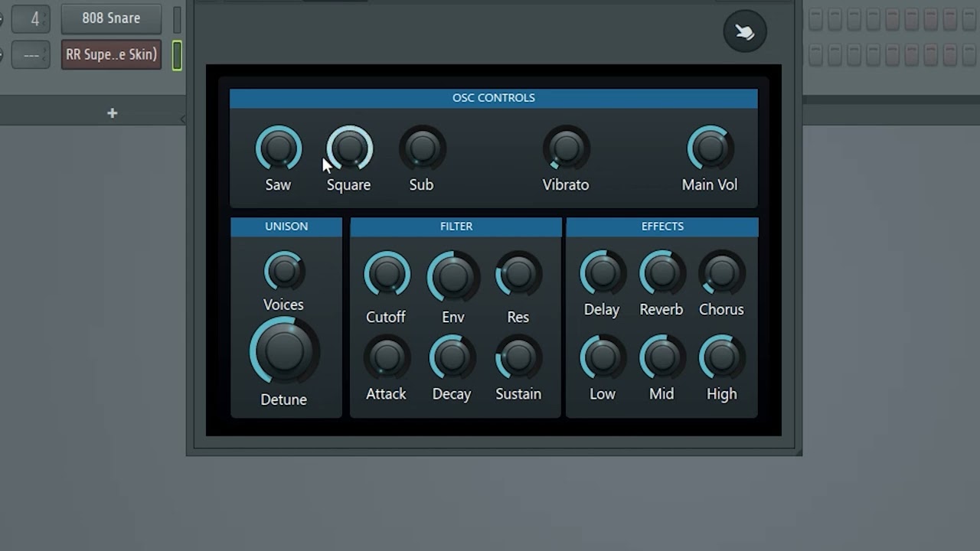Click the Chorus effect knob
Screen dimensions: 980x551
point(722,272)
